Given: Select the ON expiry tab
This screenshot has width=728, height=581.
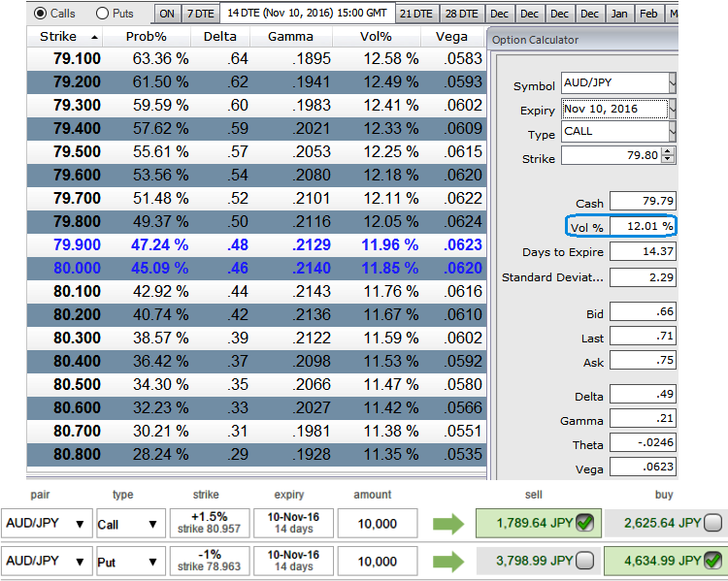Looking at the screenshot, I should (x=167, y=14).
